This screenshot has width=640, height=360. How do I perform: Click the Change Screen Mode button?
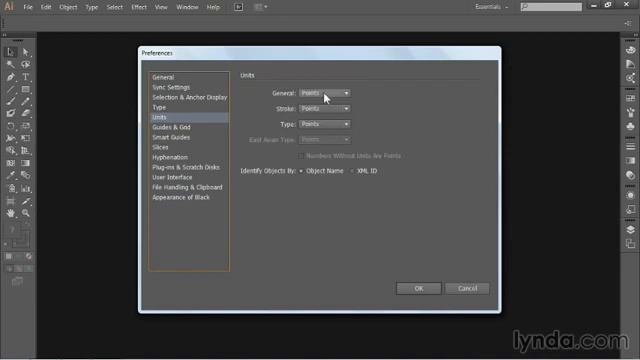[17, 281]
